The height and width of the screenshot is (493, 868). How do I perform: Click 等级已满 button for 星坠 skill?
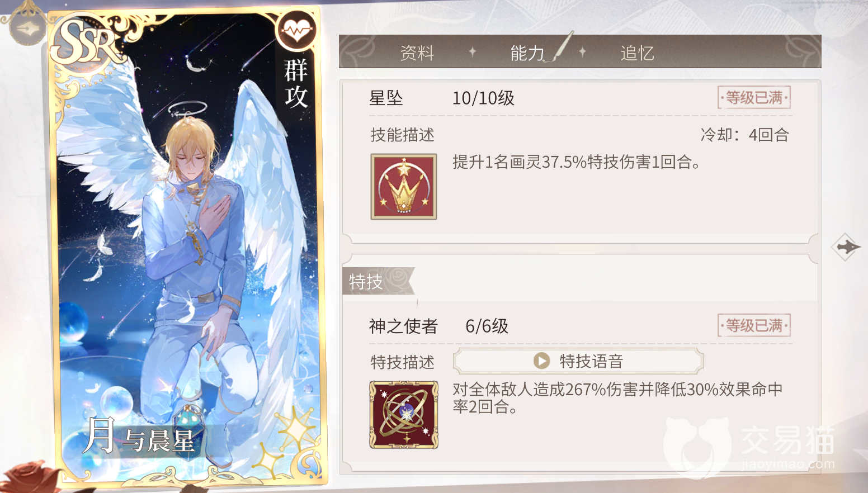click(x=754, y=98)
